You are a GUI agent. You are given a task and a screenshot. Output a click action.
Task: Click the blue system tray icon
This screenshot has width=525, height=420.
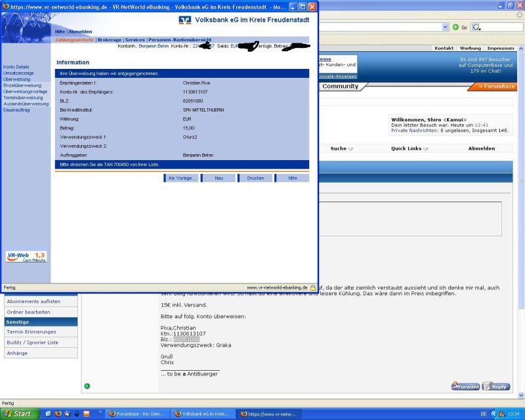(494, 414)
